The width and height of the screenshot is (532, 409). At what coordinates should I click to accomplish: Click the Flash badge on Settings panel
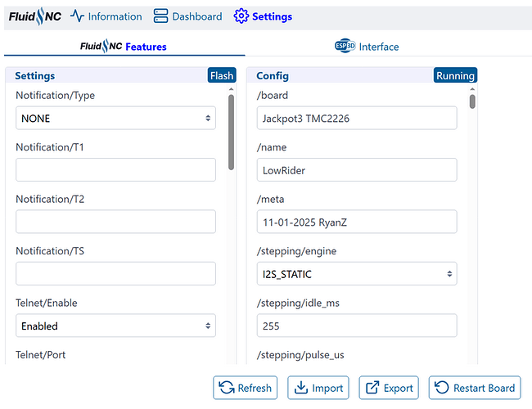[222, 75]
